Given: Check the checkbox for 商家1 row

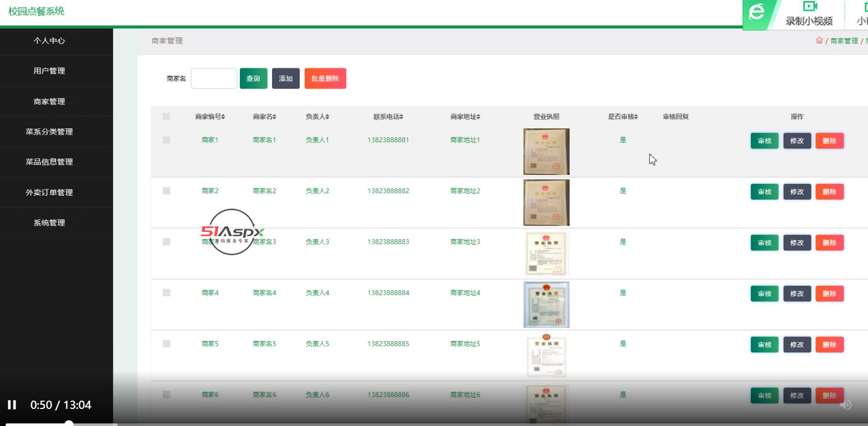Looking at the screenshot, I should pos(166,140).
